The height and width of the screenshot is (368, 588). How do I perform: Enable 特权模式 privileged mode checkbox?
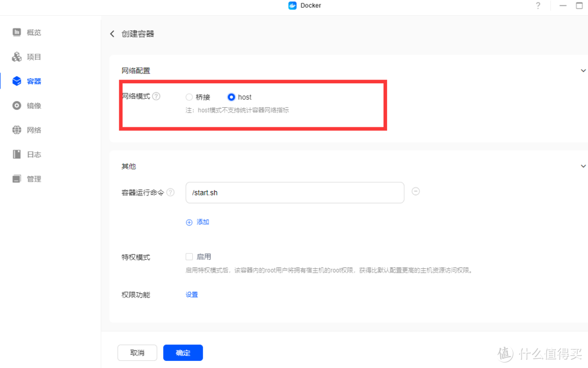(x=189, y=256)
